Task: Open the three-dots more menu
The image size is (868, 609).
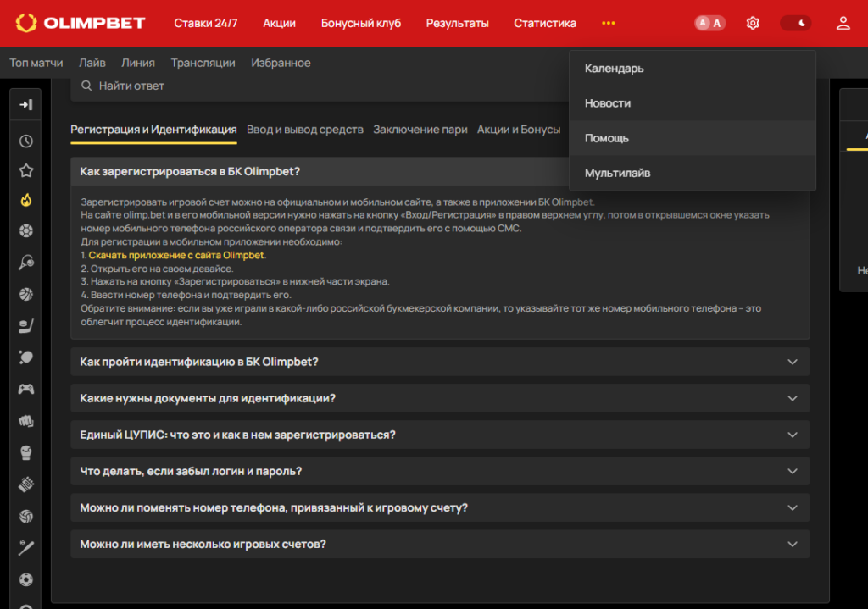Action: 609,23
